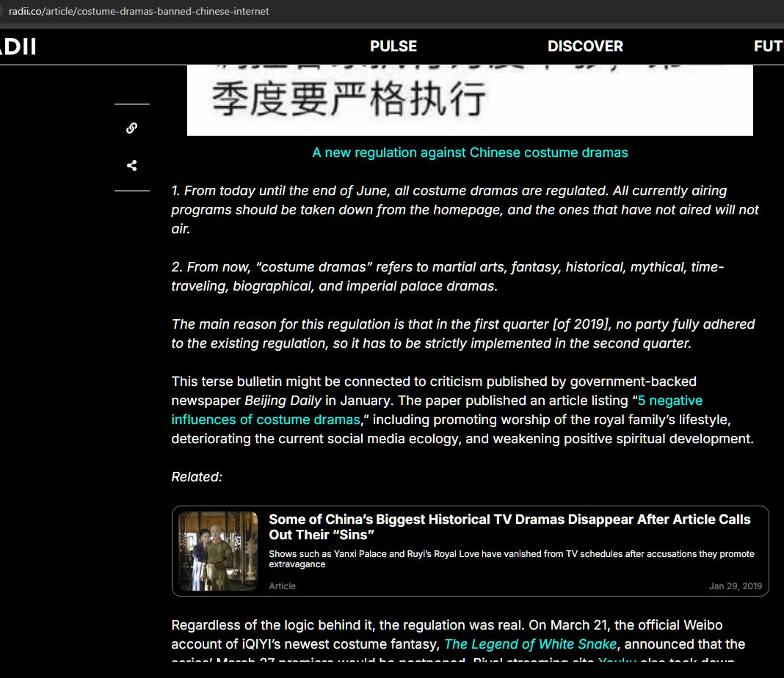Click the Youku link
784x678 pixels.
[617, 661]
